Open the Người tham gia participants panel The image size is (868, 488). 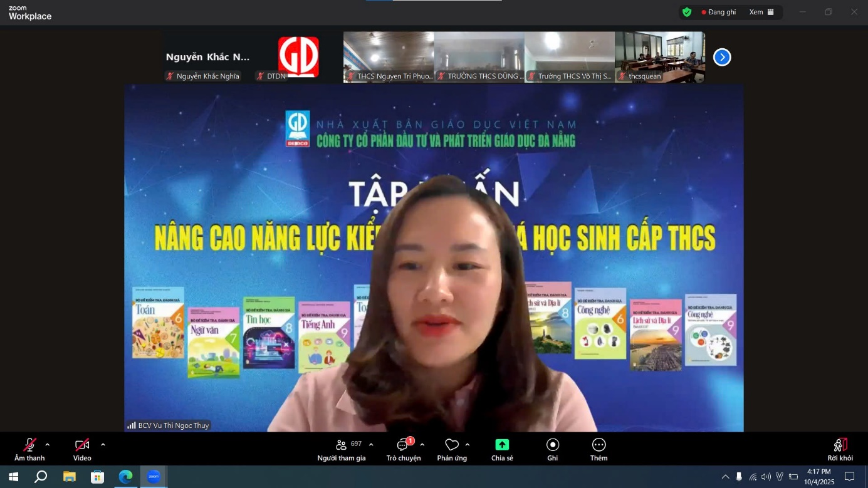pyautogui.click(x=342, y=449)
